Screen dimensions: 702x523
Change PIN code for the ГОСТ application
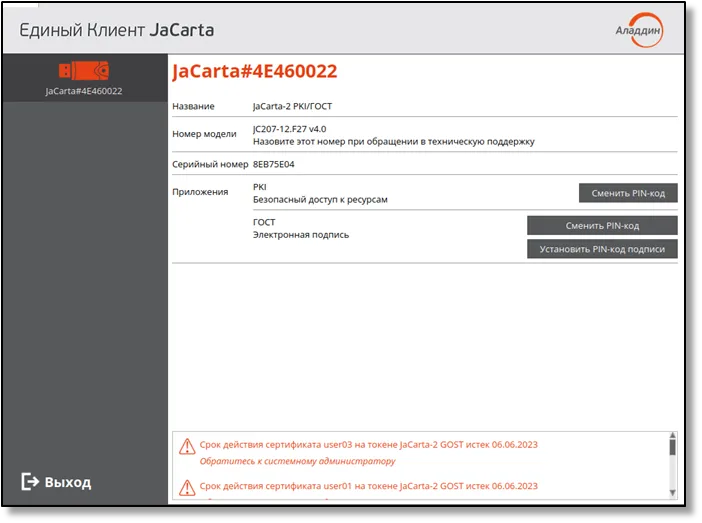[x=602, y=226]
